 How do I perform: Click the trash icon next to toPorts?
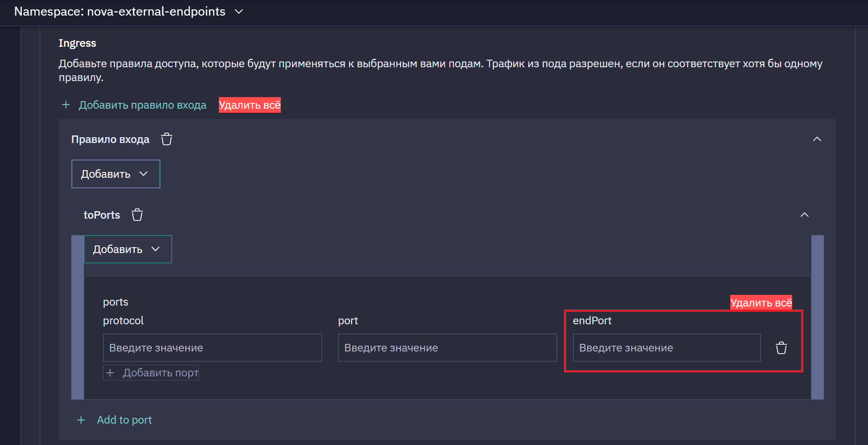pyautogui.click(x=137, y=215)
